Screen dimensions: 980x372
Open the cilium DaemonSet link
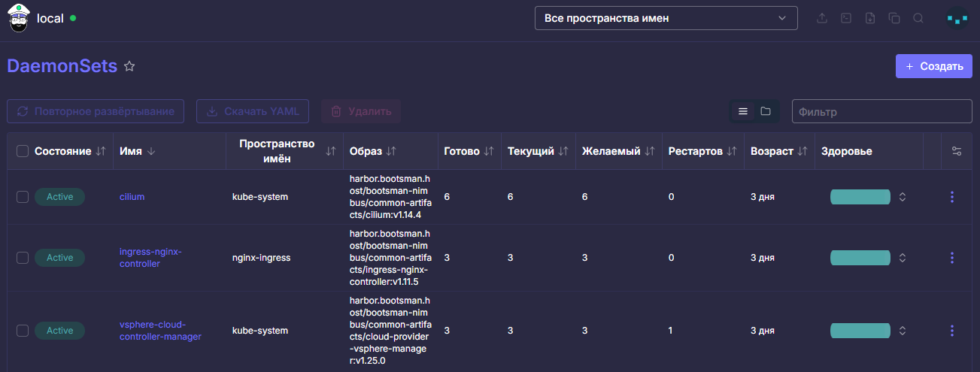click(132, 197)
